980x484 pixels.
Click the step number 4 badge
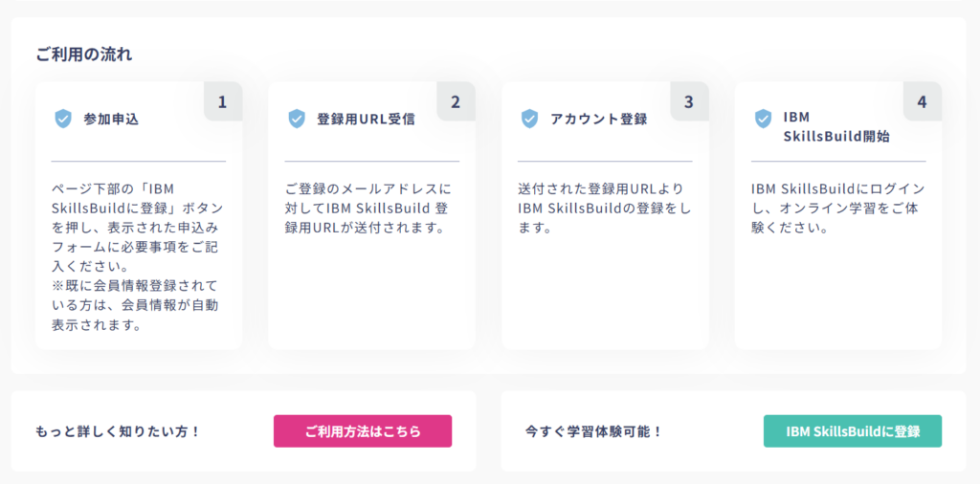coord(922,101)
